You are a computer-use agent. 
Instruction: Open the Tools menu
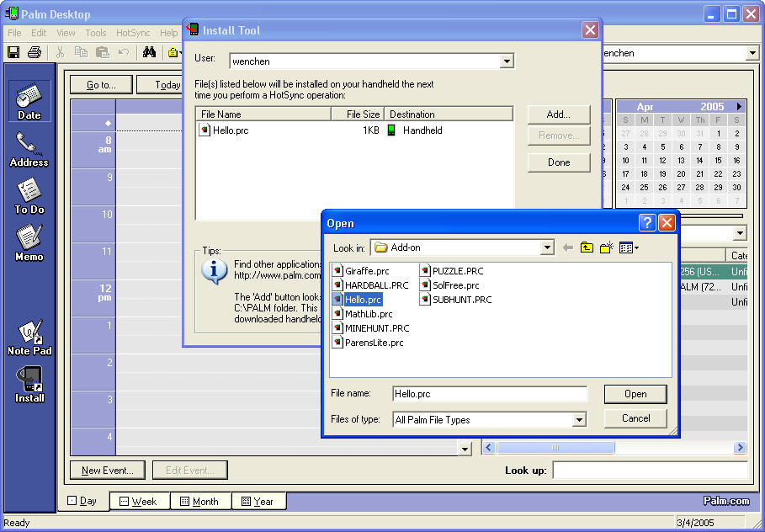96,33
